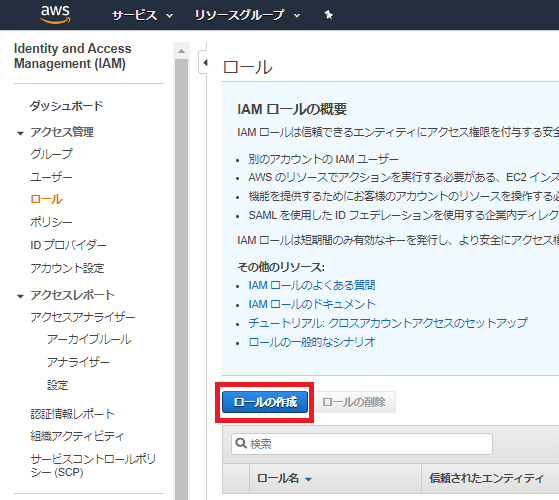559x500 pixels.
Task: Click the magnifier icon in the search box
Action: point(241,443)
